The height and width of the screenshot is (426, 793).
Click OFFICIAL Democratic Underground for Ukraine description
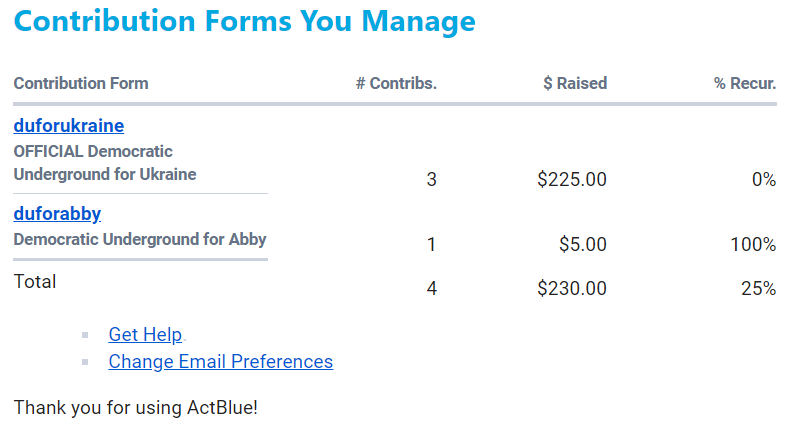[x=104, y=163]
